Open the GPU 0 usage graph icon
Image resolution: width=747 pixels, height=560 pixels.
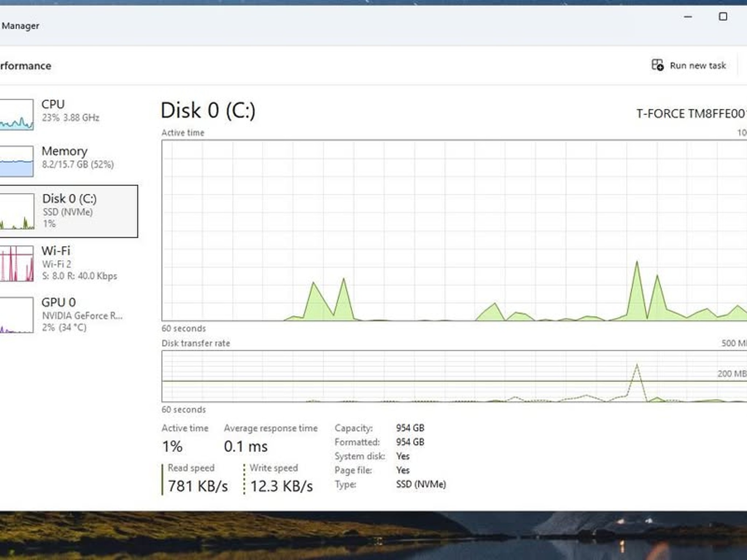coord(16,315)
